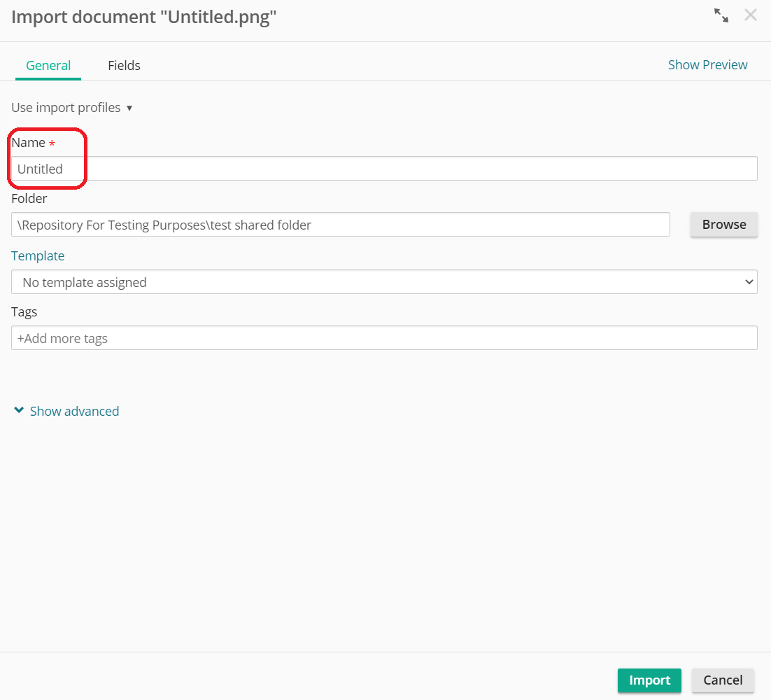Switch to the Fields tab
Image resolution: width=771 pixels, height=700 pixels.
(124, 65)
